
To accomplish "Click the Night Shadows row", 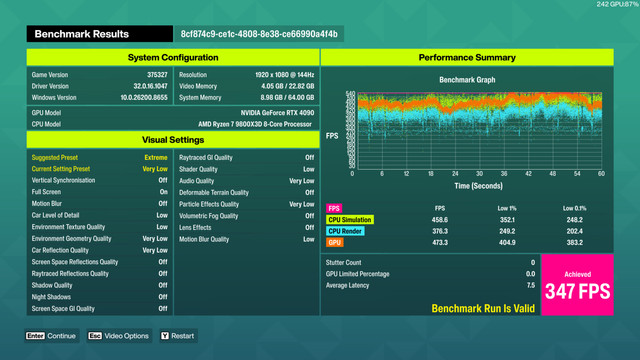I will click(100, 297).
